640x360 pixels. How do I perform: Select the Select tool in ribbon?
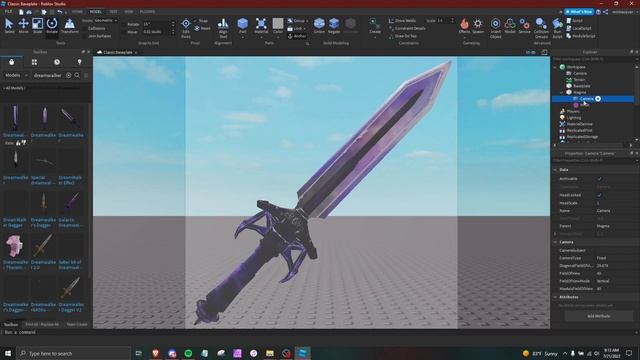pos(9,25)
